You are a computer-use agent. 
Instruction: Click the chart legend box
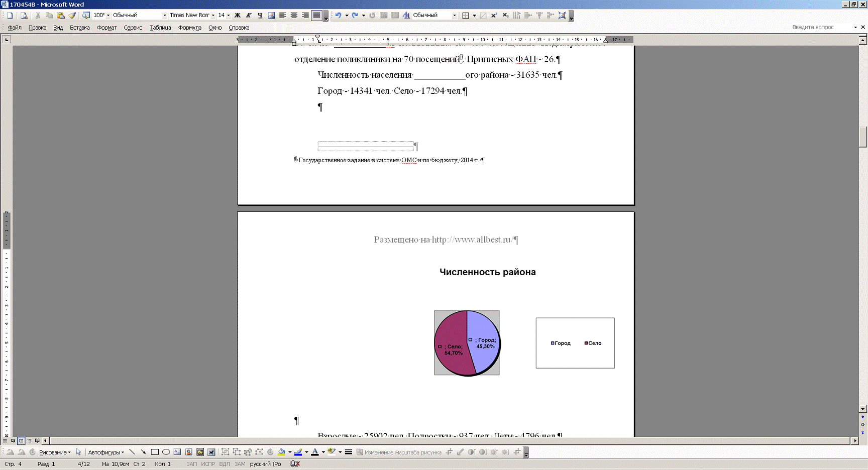pos(575,343)
